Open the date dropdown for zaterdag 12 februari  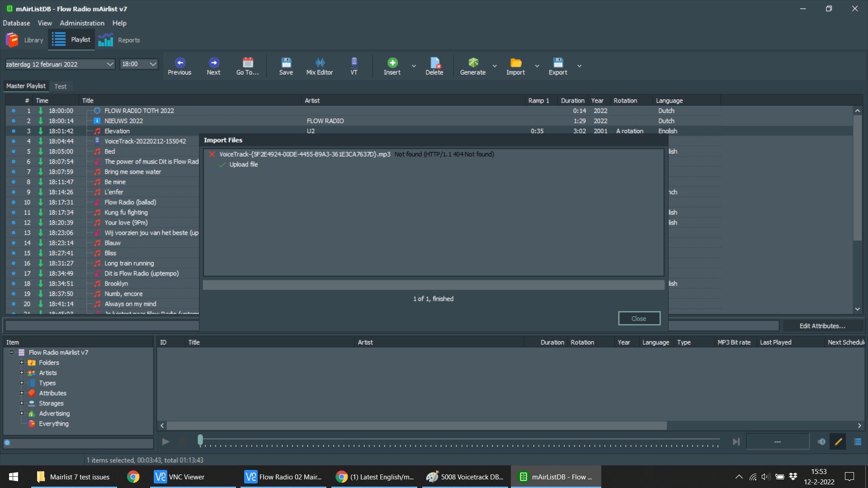coord(109,64)
